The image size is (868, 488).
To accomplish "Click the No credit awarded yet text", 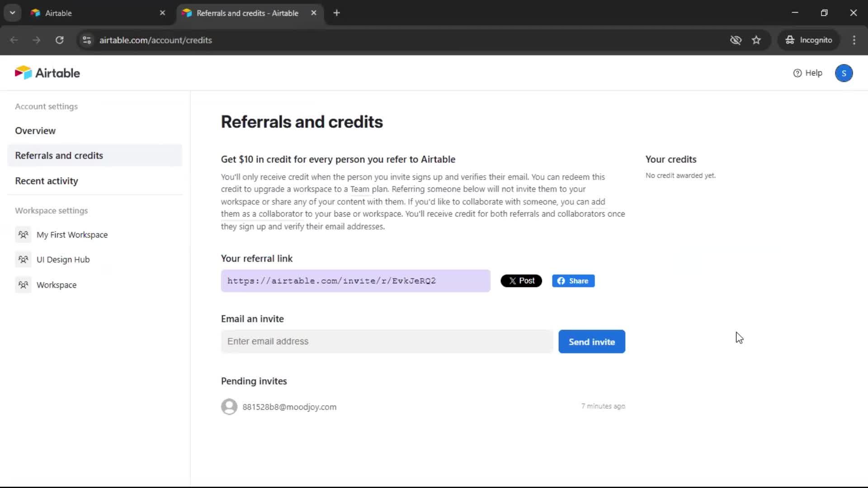I will click(x=680, y=175).
